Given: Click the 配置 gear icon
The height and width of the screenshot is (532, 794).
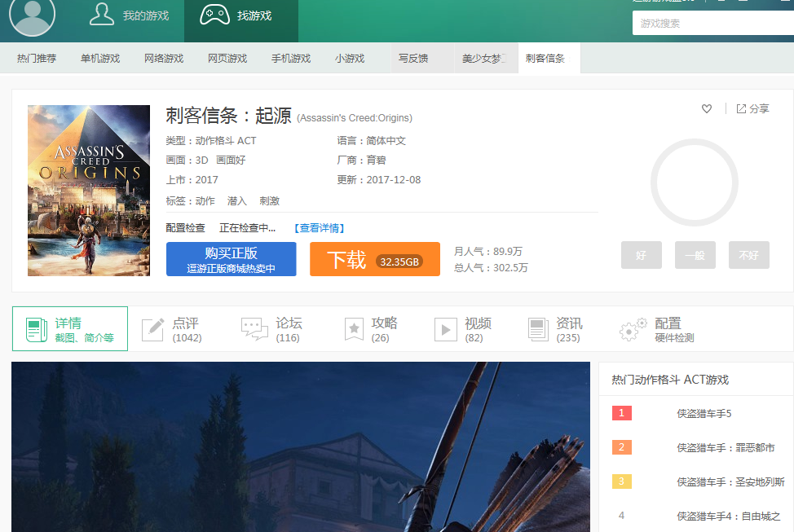Looking at the screenshot, I should 633,329.
